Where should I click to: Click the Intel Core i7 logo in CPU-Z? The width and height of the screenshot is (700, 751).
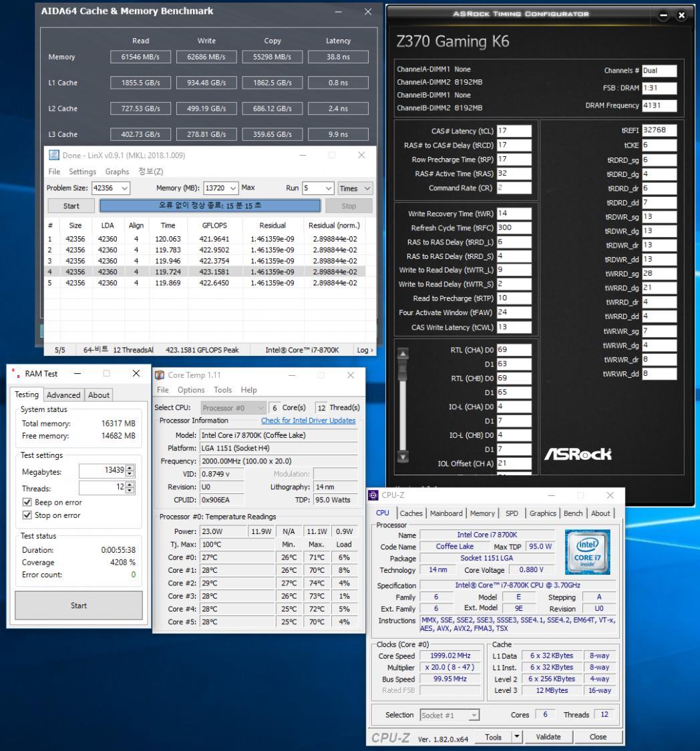[x=587, y=552]
